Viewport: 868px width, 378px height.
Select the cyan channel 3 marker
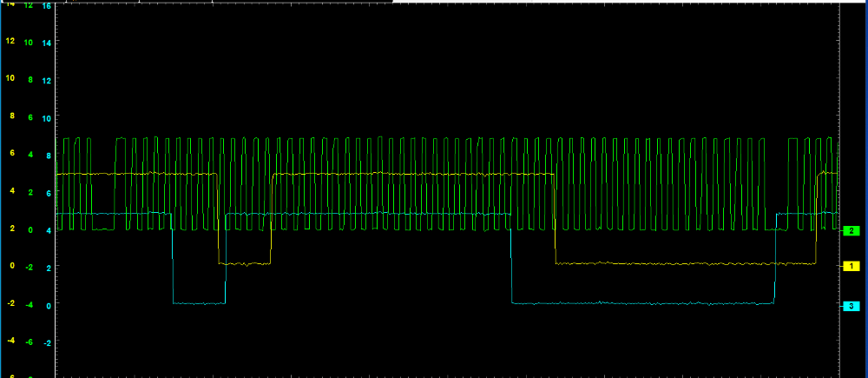click(x=852, y=305)
